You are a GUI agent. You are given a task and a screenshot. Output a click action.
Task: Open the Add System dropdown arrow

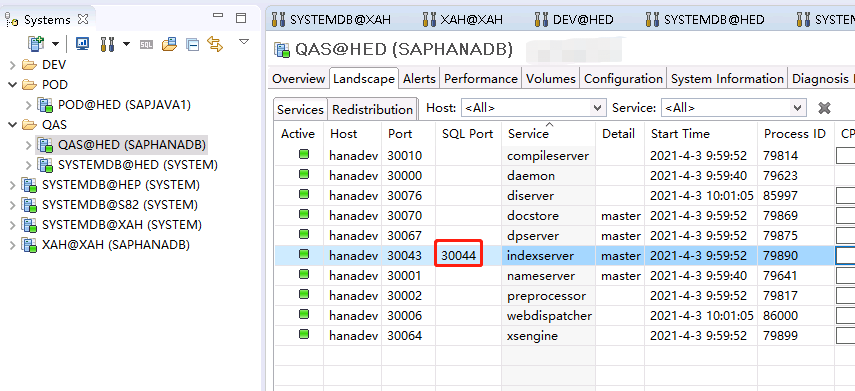coord(55,44)
